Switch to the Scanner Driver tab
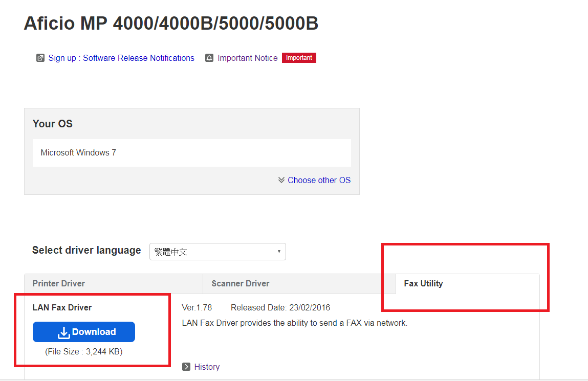 (299, 284)
